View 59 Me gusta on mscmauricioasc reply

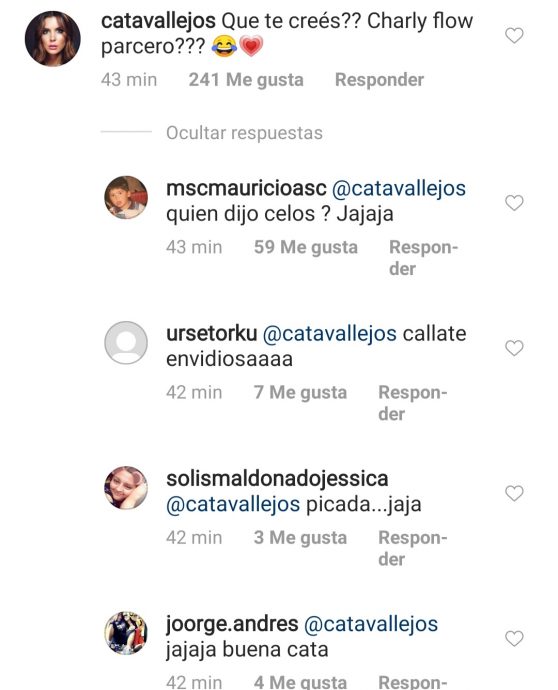pyautogui.click(x=306, y=247)
